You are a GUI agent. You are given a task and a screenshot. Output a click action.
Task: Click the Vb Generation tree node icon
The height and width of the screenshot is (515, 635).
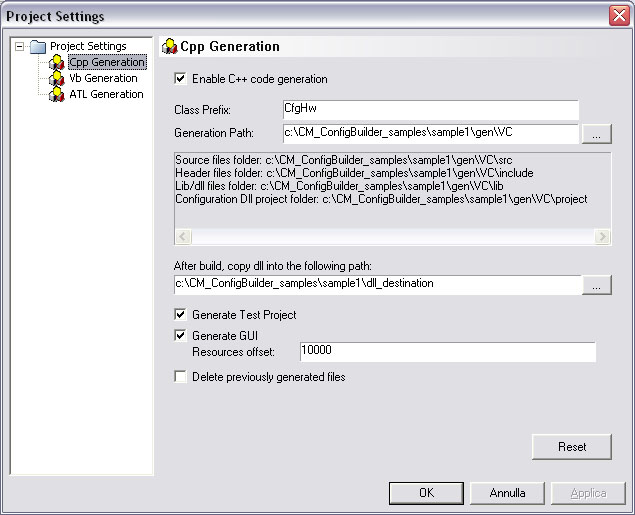[56, 79]
